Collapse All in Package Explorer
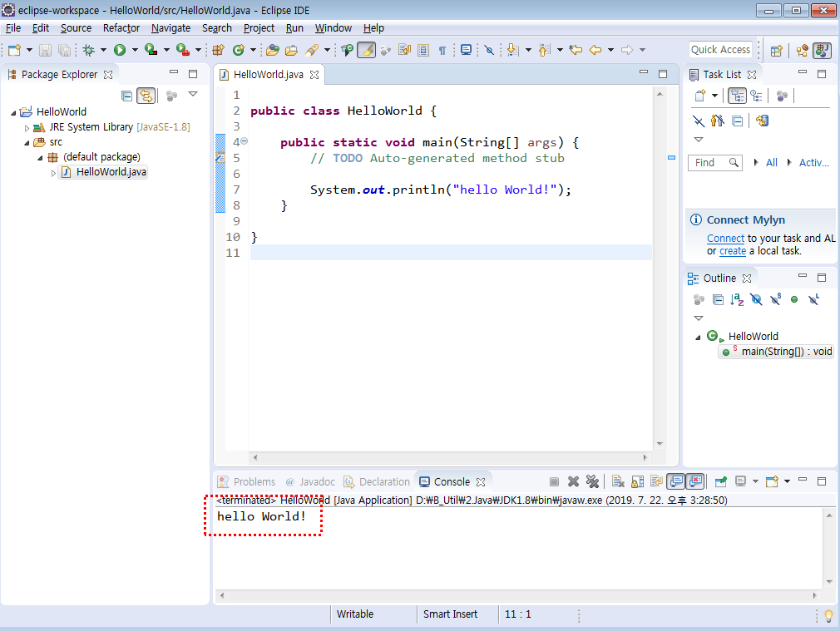This screenshot has height=631, width=840. 127,96
